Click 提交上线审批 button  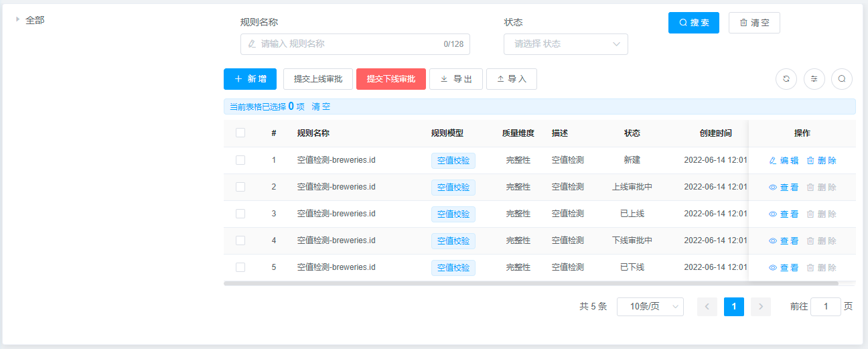point(318,79)
